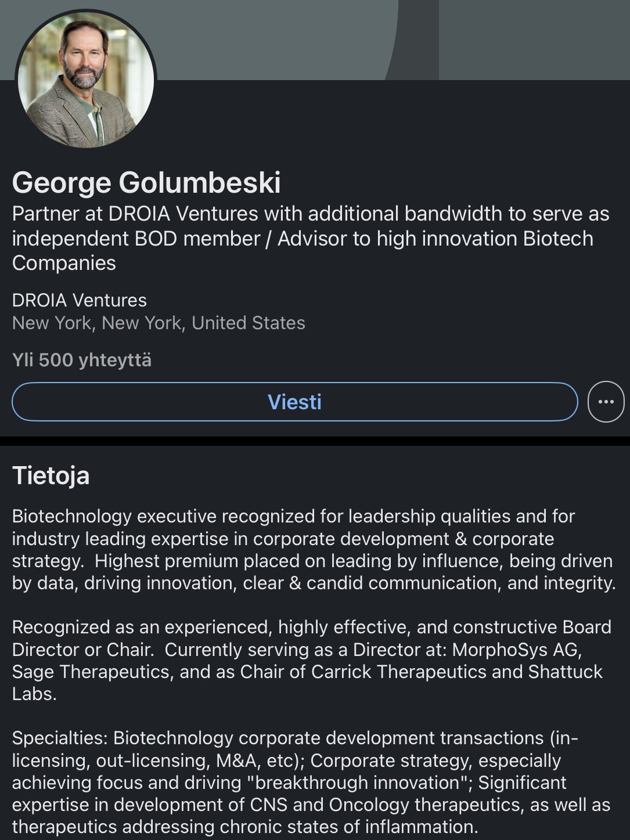Screen dimensions: 630x840
Task: Tap the New York, United States location
Action: (159, 323)
